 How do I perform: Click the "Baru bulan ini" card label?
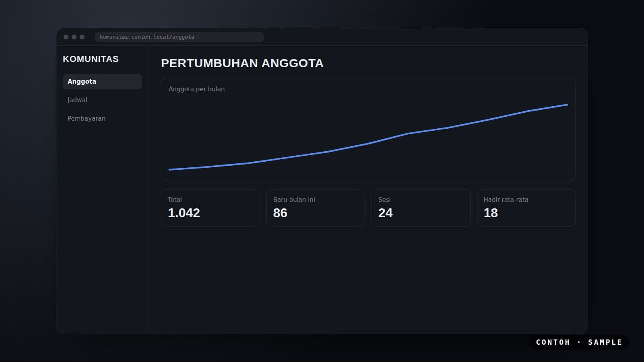point(294,200)
